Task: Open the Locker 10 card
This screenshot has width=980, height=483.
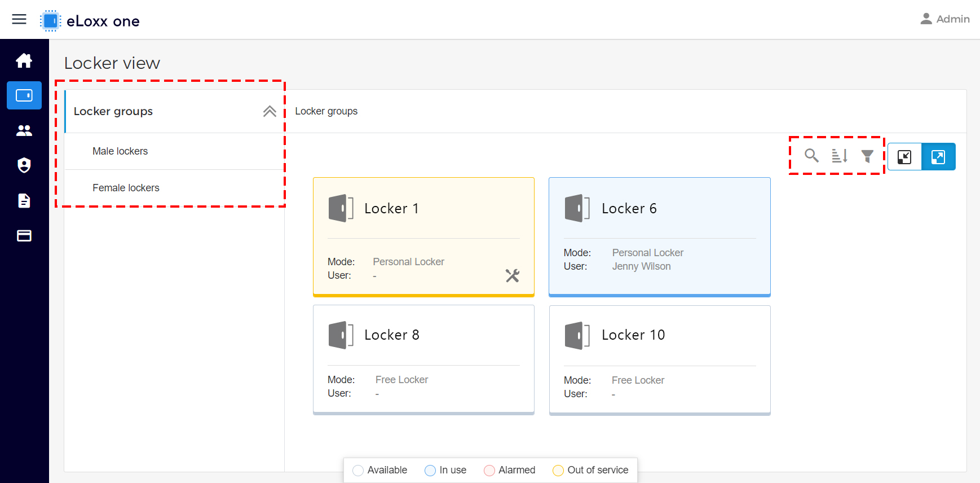Action: (660, 361)
